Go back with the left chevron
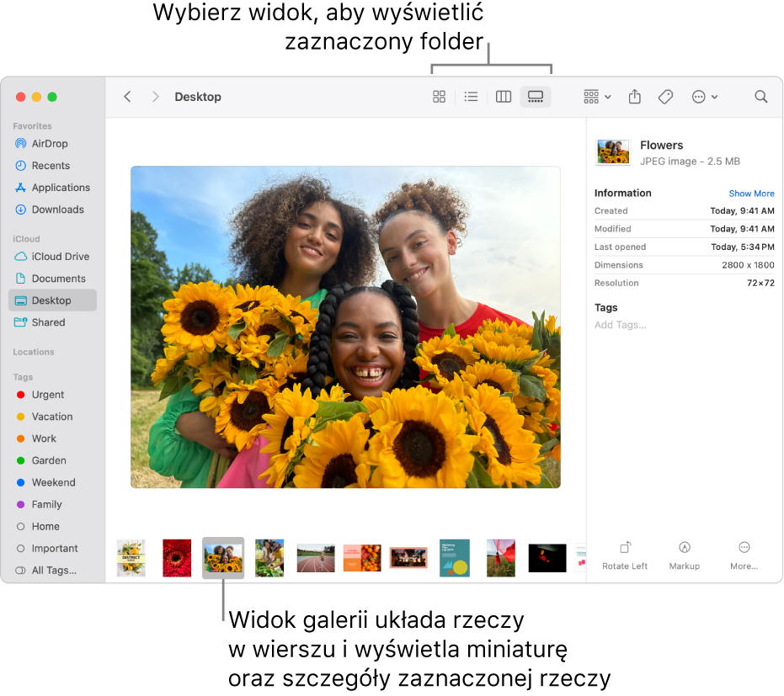 (127, 97)
